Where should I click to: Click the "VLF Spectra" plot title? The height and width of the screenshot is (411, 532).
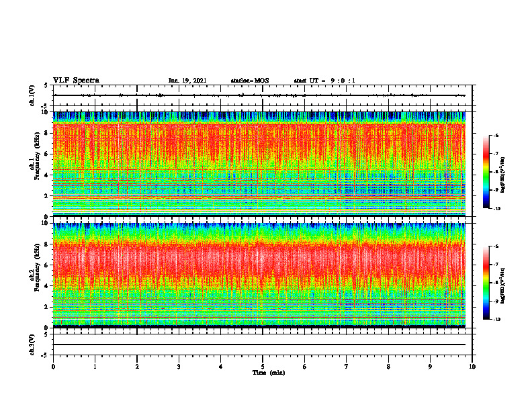click(x=76, y=81)
